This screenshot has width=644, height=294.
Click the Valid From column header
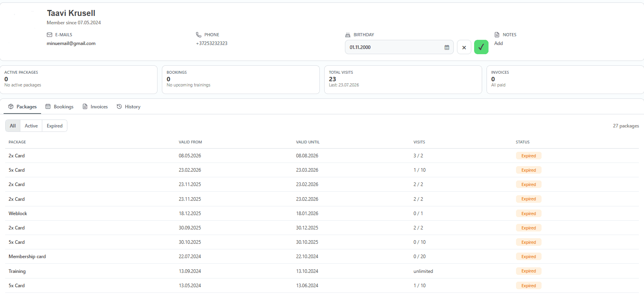pos(190,142)
